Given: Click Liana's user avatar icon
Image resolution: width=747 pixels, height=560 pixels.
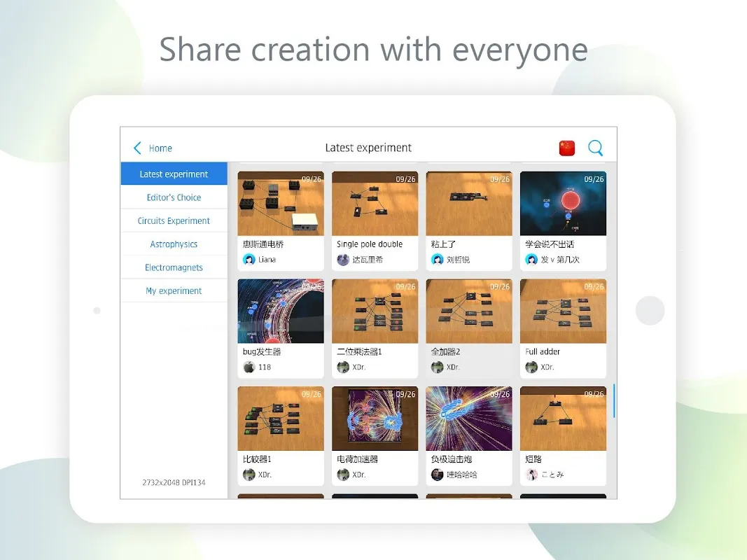Looking at the screenshot, I should [249, 260].
